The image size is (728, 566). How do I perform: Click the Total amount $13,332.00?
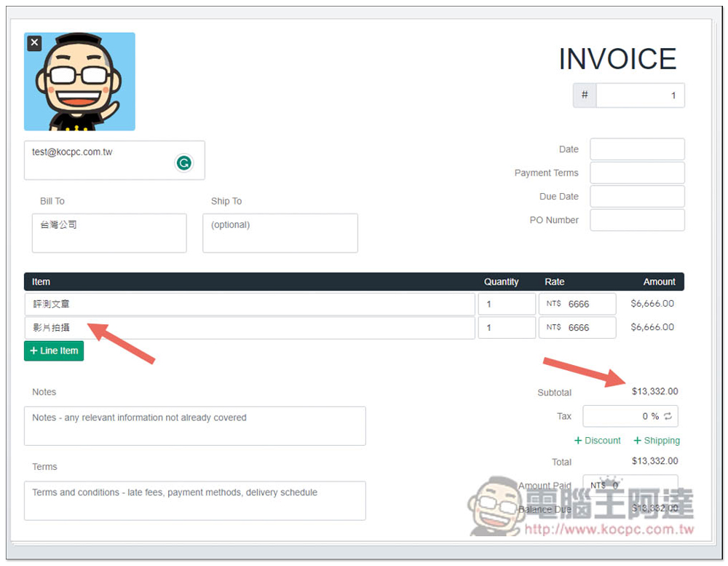[654, 461]
